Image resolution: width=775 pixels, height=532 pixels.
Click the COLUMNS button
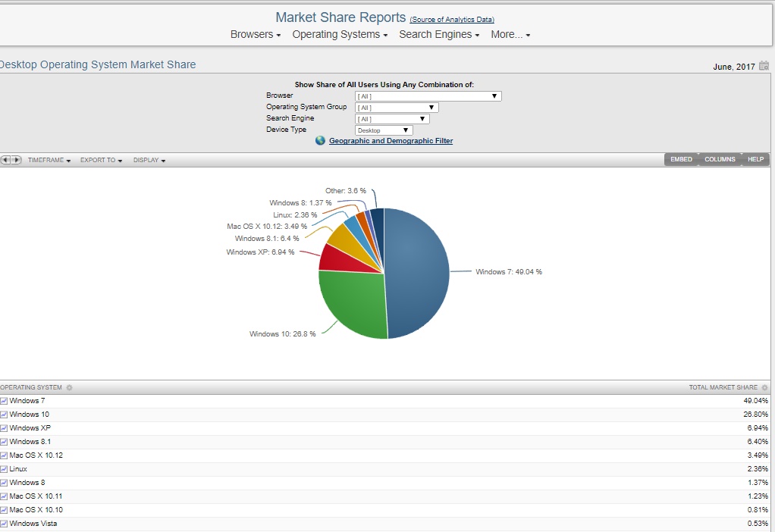coord(720,160)
